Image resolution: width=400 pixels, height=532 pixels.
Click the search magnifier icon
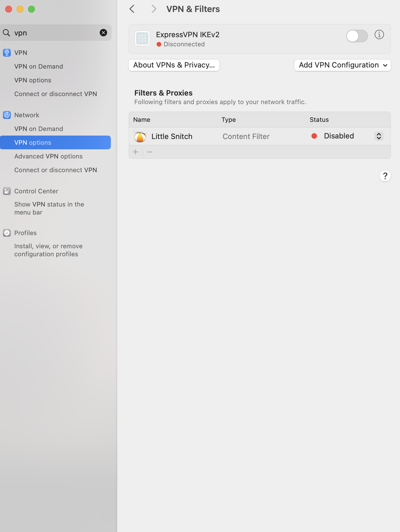[x=7, y=33]
